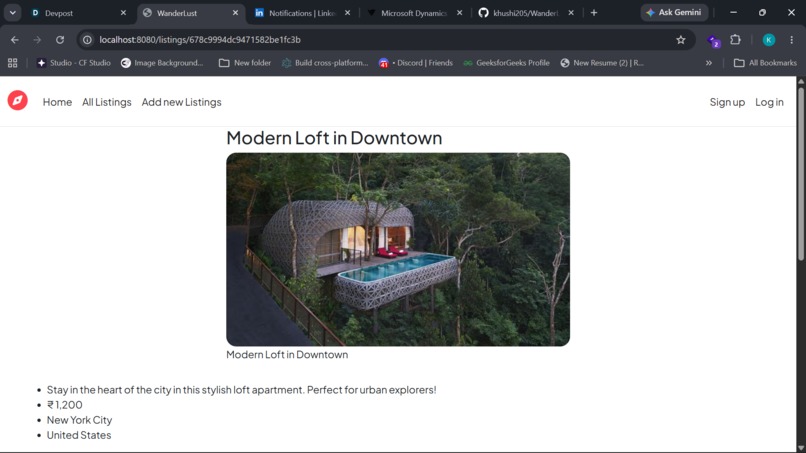Click the Sign up link
806x453 pixels.
[x=727, y=102]
